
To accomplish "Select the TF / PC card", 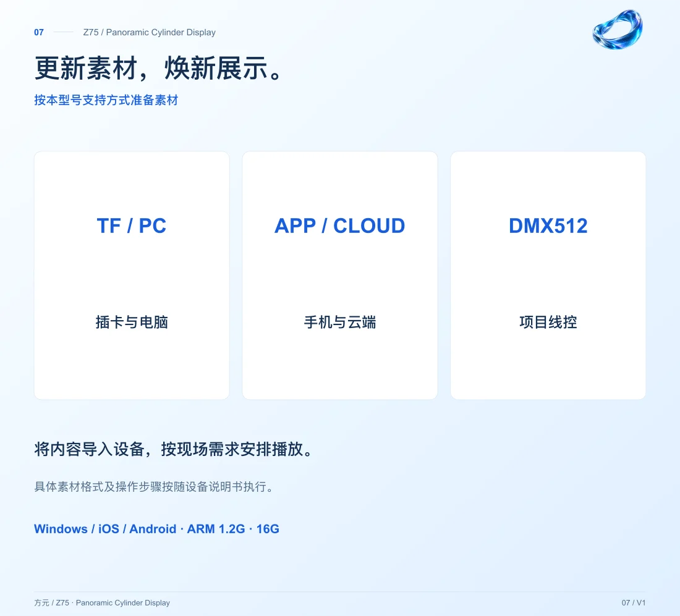I will 132,276.
